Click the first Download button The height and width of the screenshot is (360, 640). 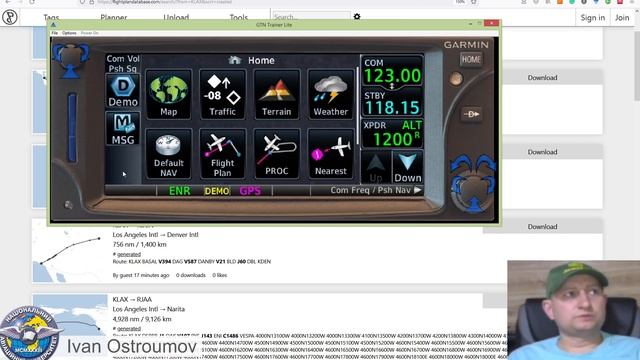[x=542, y=78]
